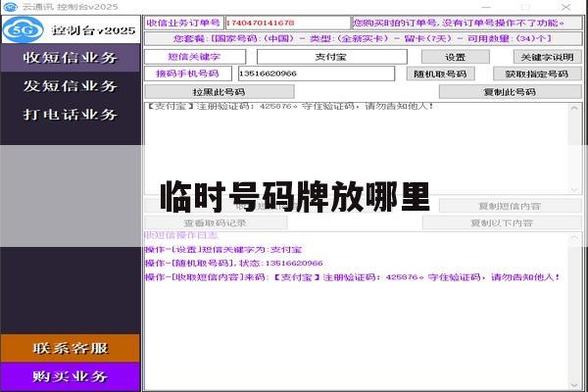Click the 短信关键字 label

[x=195, y=57]
